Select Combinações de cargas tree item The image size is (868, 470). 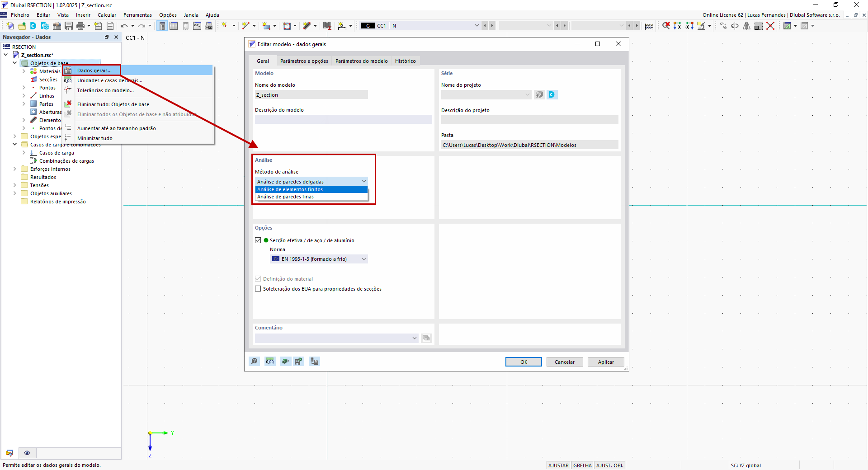pos(66,161)
